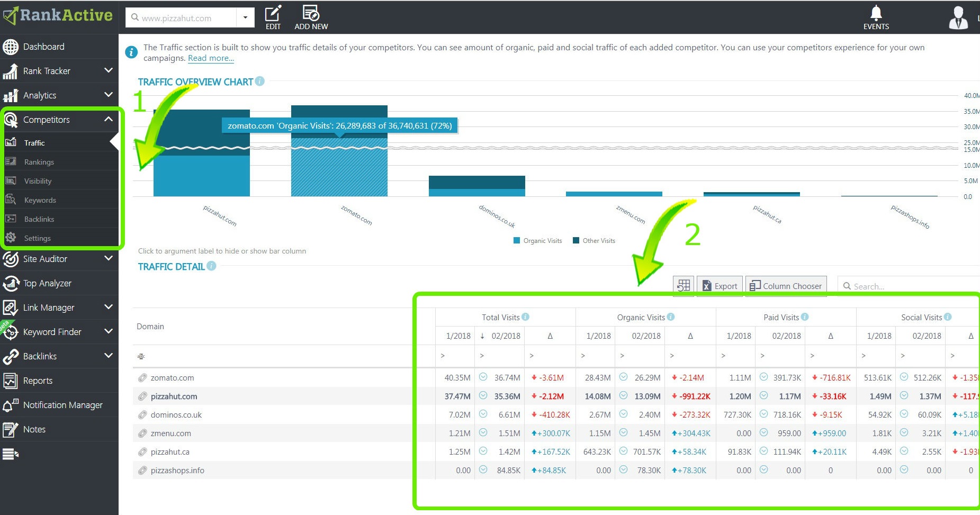
Task: Click the Traffic Detail info icon
Action: (x=211, y=266)
